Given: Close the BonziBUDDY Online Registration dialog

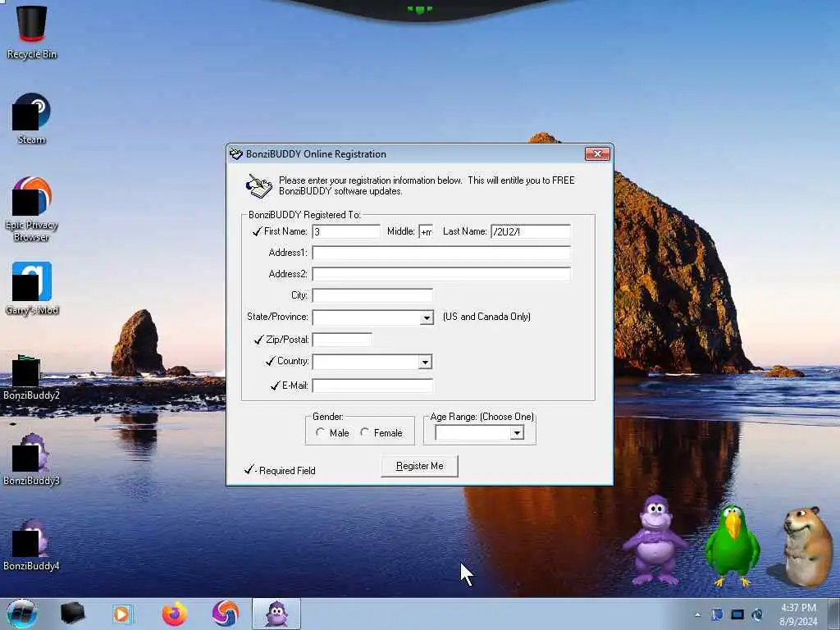Looking at the screenshot, I should click(597, 154).
